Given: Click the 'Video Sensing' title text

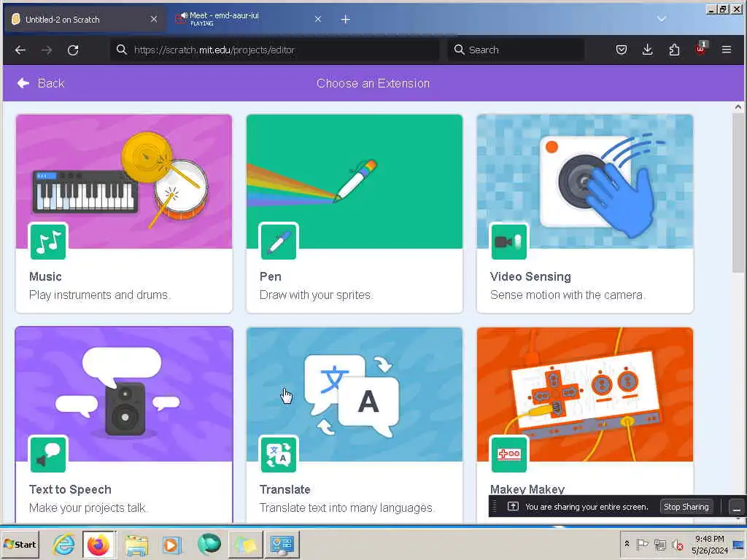Looking at the screenshot, I should click(530, 276).
